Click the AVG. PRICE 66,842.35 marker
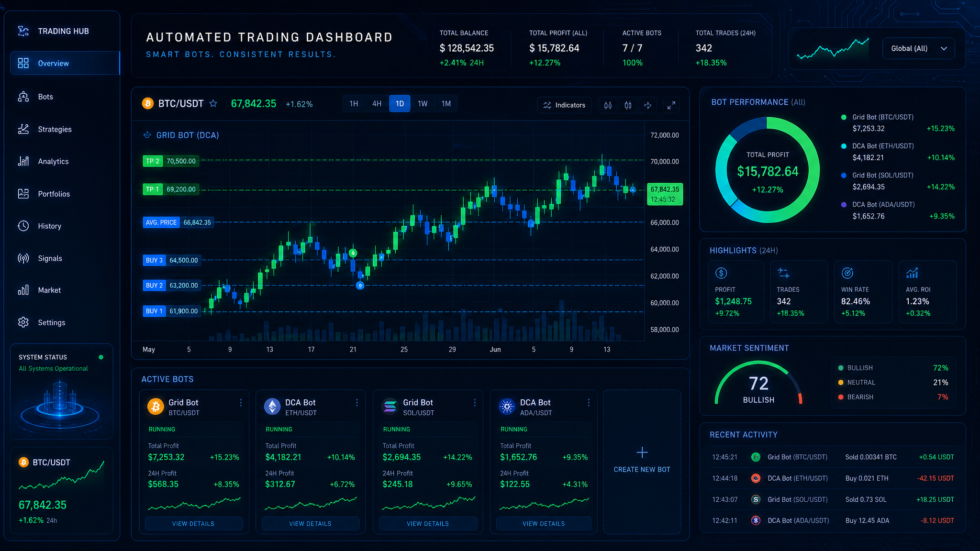The width and height of the screenshot is (980, 551). click(178, 222)
